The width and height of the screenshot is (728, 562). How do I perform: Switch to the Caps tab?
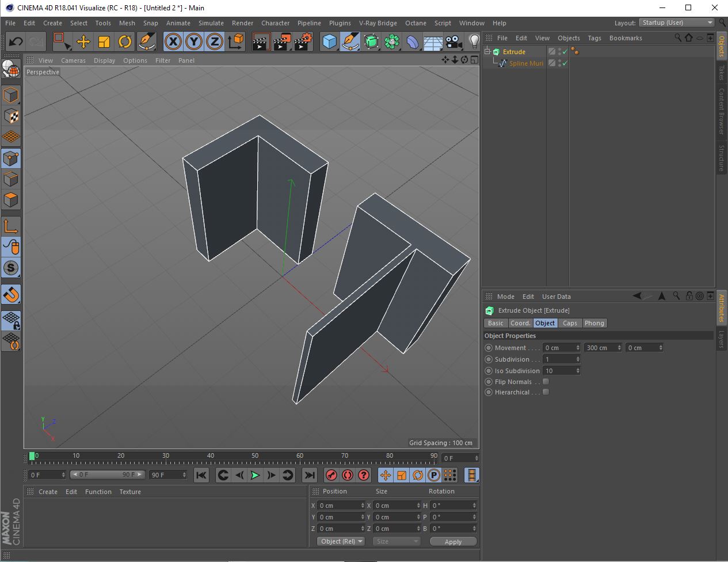(x=570, y=323)
